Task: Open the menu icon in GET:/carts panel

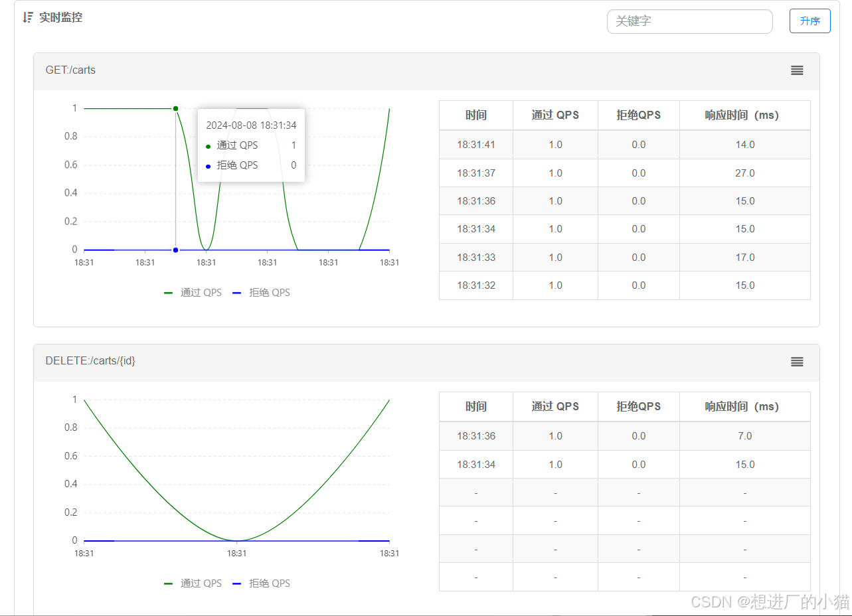Action: click(x=797, y=70)
